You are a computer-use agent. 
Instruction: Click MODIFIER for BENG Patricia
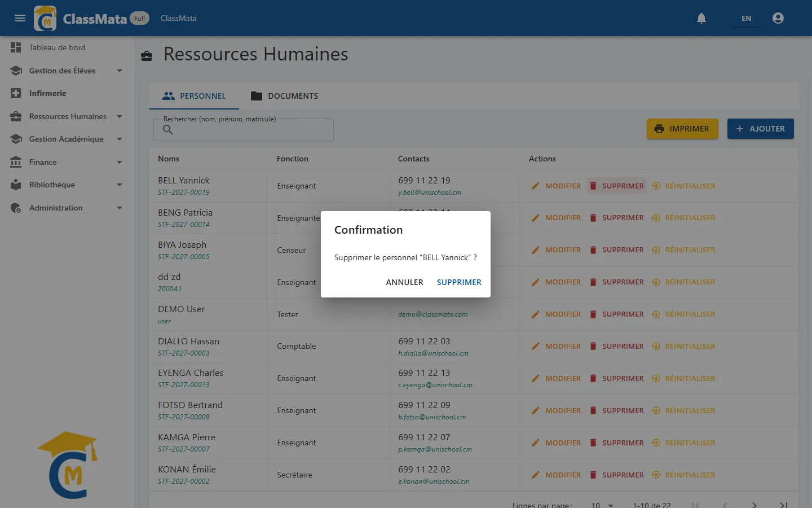point(556,217)
